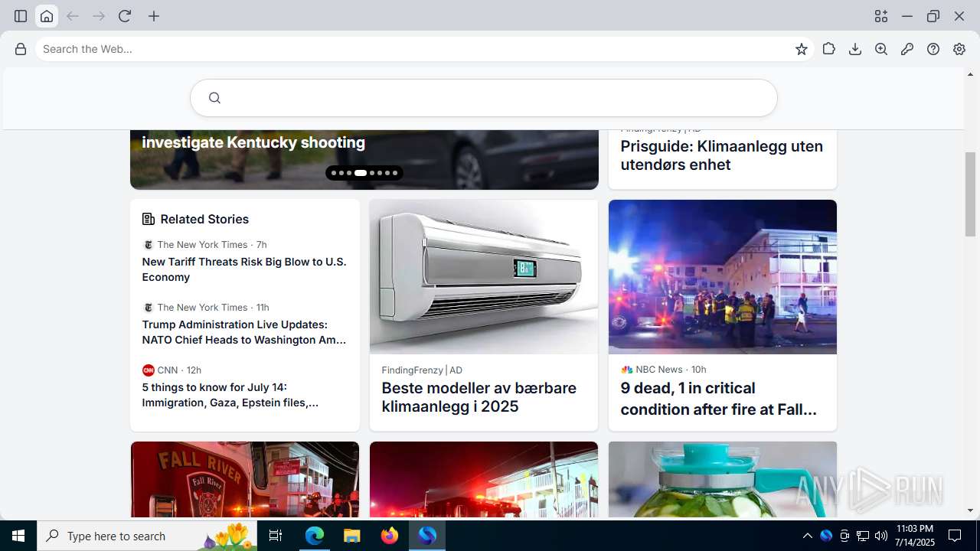980x551 pixels.
Task: Click the air conditioner ad image
Action: click(x=484, y=277)
